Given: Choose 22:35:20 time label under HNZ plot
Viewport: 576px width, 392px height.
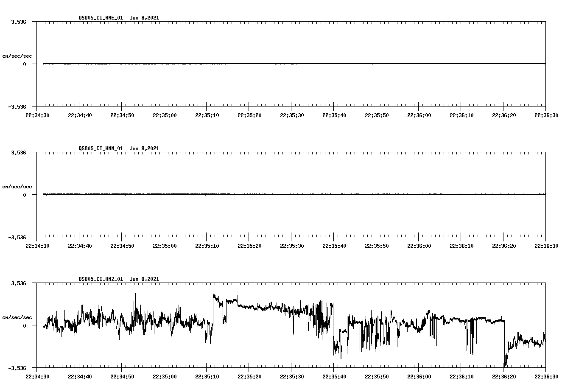Looking at the screenshot, I should [x=249, y=377].
